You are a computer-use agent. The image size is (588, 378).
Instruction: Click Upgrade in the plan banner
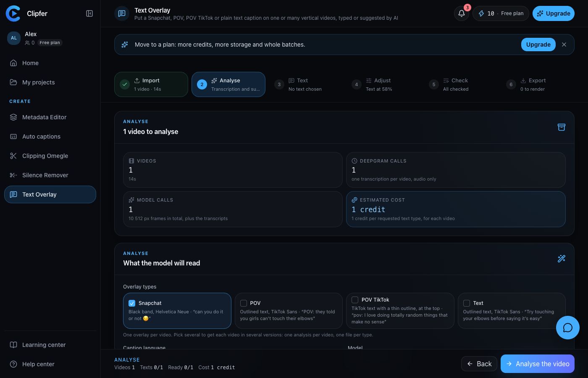click(538, 45)
